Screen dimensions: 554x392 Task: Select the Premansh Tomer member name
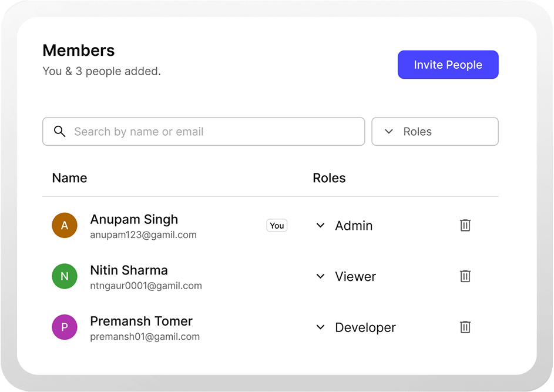pos(141,321)
